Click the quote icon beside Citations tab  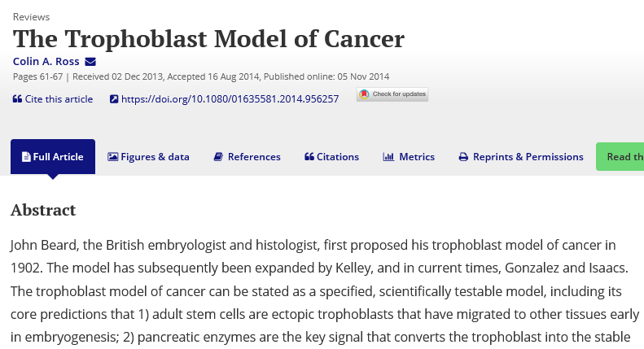pos(309,157)
